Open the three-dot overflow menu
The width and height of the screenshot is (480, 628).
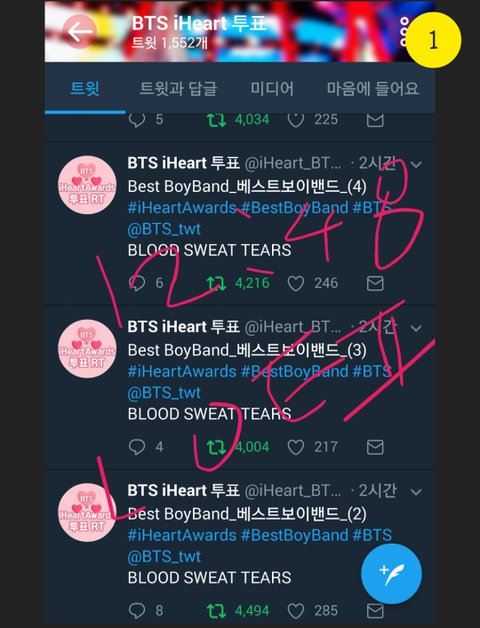(x=405, y=32)
